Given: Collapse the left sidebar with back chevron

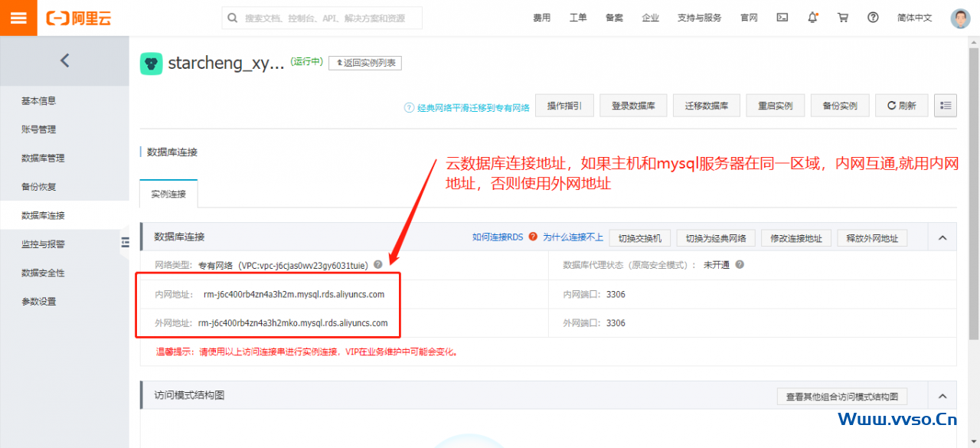Looking at the screenshot, I should click(x=64, y=60).
